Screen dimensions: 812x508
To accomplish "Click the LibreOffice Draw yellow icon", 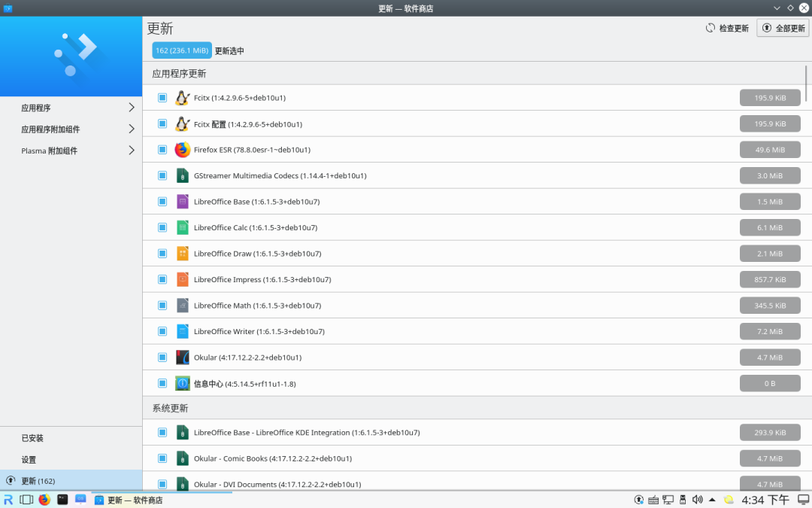I will pos(182,254).
